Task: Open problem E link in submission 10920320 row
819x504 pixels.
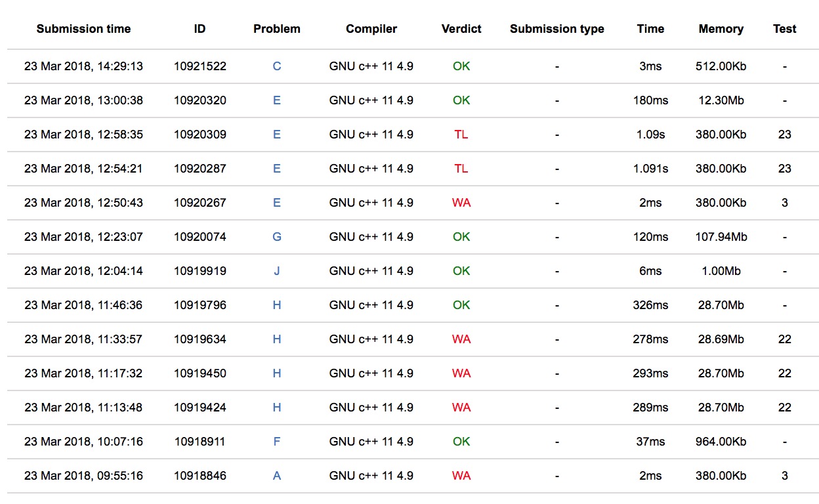Action: pos(276,100)
